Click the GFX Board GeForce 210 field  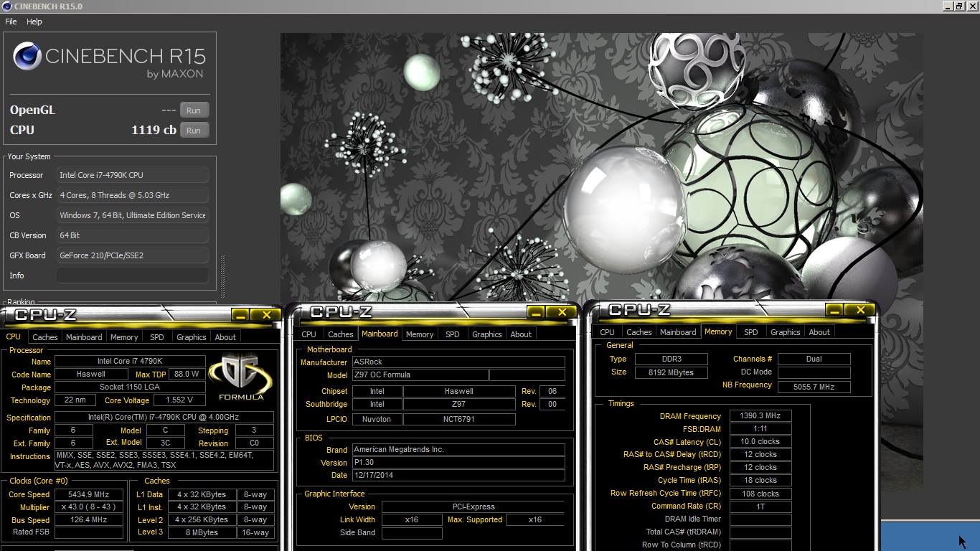[133, 255]
